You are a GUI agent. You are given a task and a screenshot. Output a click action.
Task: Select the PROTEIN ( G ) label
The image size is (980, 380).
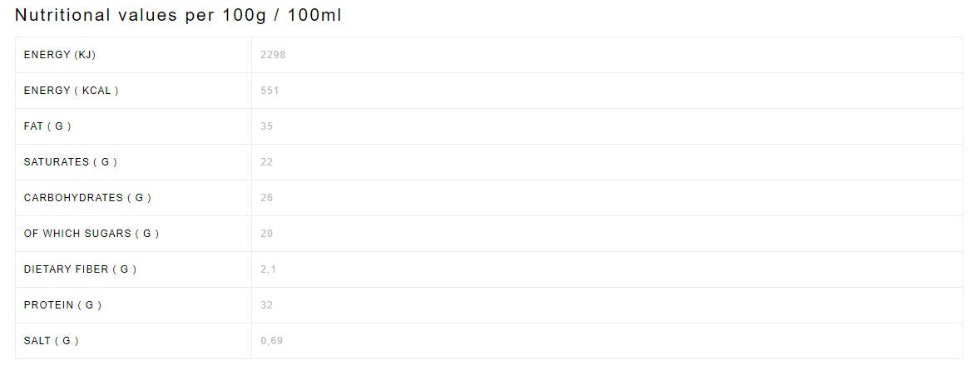point(62,305)
